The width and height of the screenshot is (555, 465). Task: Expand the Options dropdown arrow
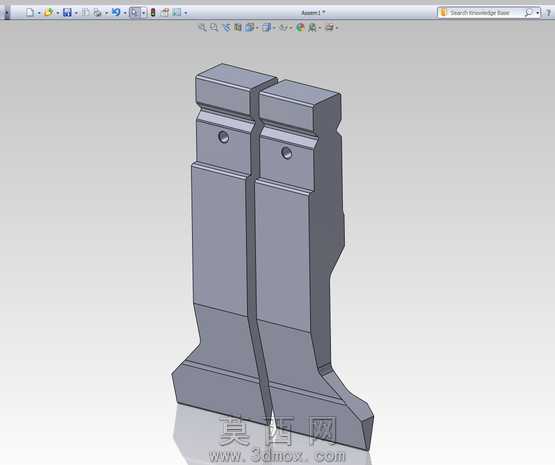pos(186,13)
